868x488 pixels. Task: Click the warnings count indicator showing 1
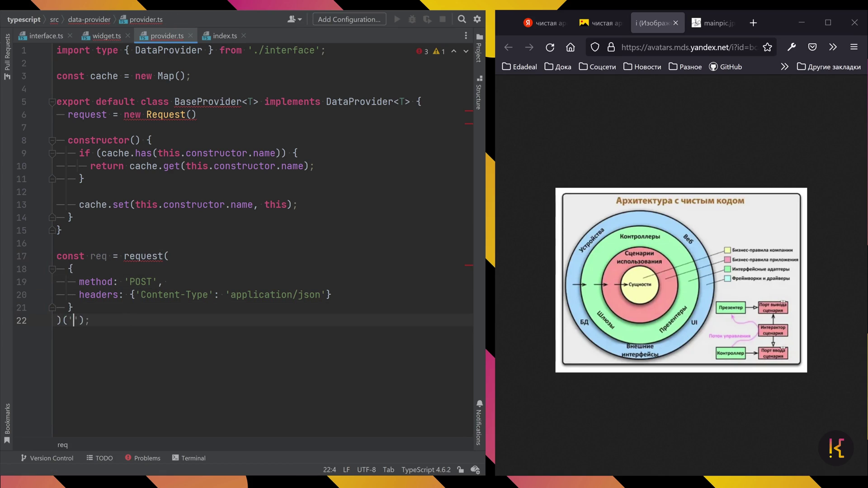(439, 52)
